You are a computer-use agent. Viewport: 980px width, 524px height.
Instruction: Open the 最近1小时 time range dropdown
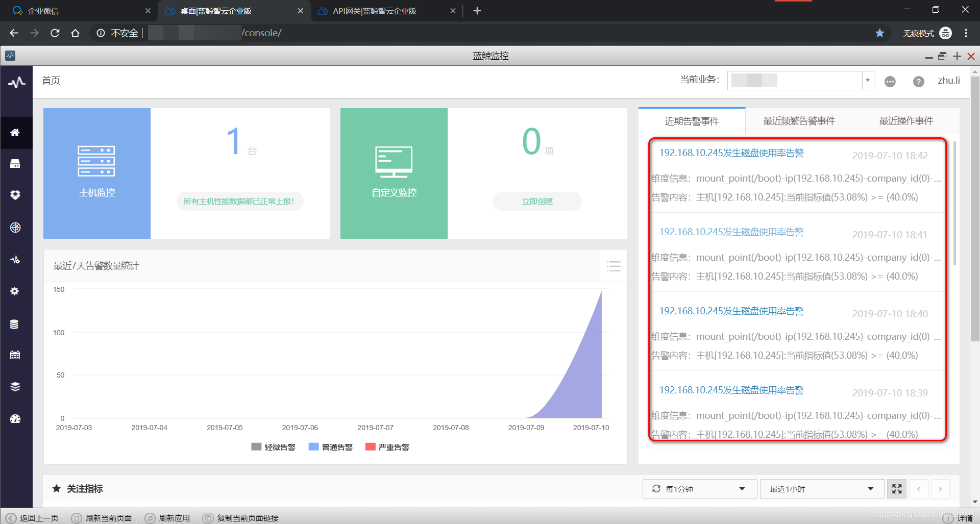click(822, 489)
